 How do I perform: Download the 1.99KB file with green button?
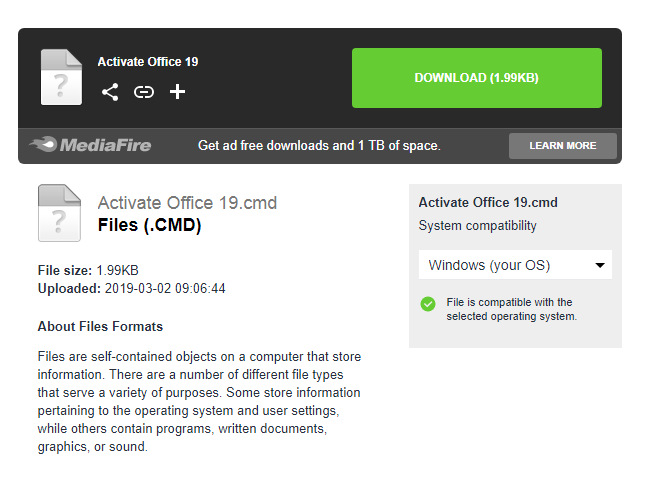[x=477, y=78]
